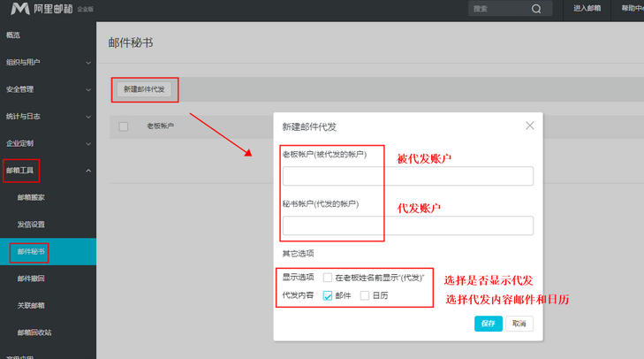Open the 概览 sidebar item
This screenshot has height=359, width=644.
tap(13, 35)
